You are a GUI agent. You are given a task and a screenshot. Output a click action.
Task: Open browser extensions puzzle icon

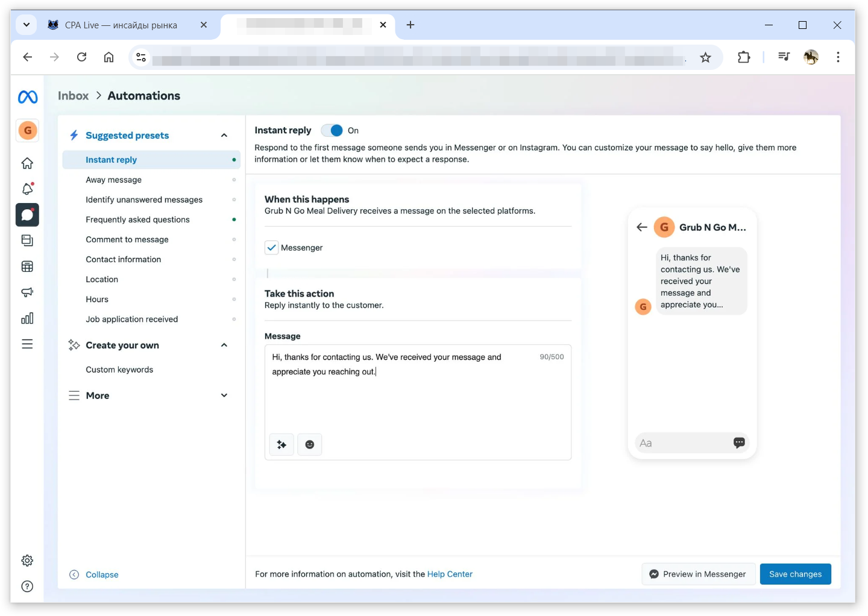pos(744,57)
